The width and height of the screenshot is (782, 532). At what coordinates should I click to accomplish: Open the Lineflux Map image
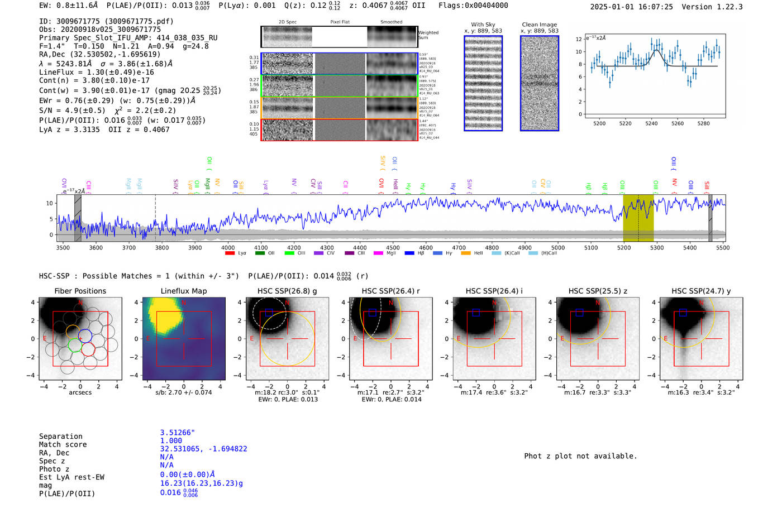(184, 339)
